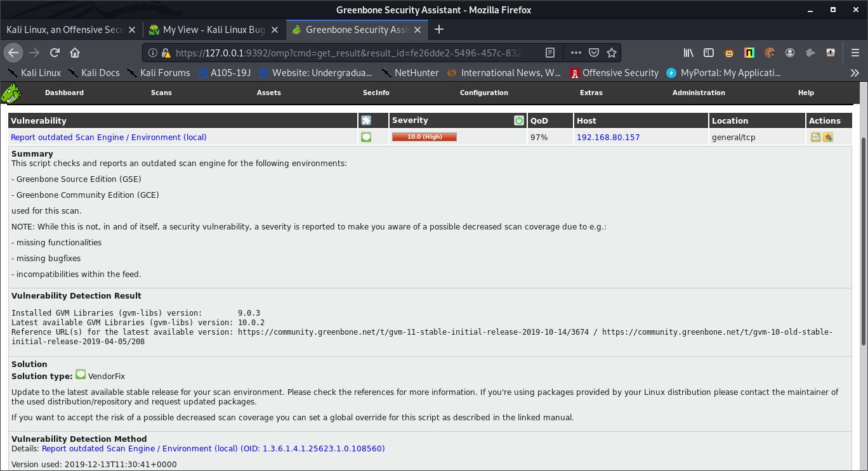Click the 10.0 (High) severity bar

pos(424,137)
